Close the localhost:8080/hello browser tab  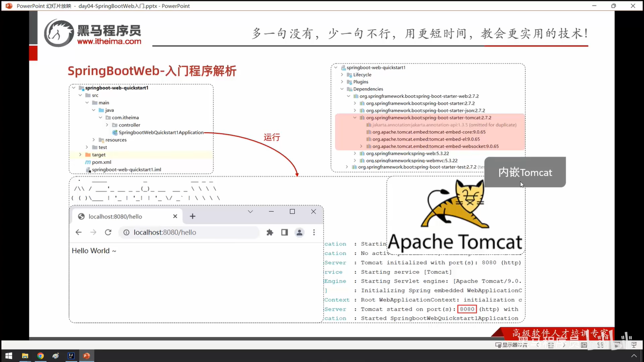click(175, 216)
